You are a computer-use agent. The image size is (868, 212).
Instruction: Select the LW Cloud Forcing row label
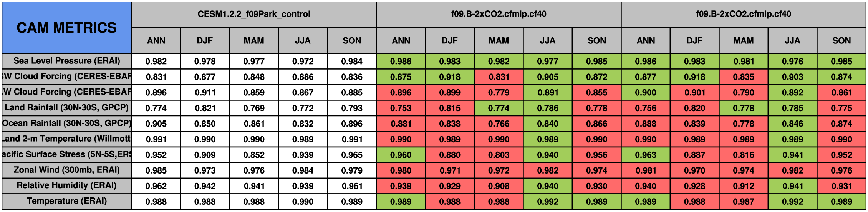point(66,92)
